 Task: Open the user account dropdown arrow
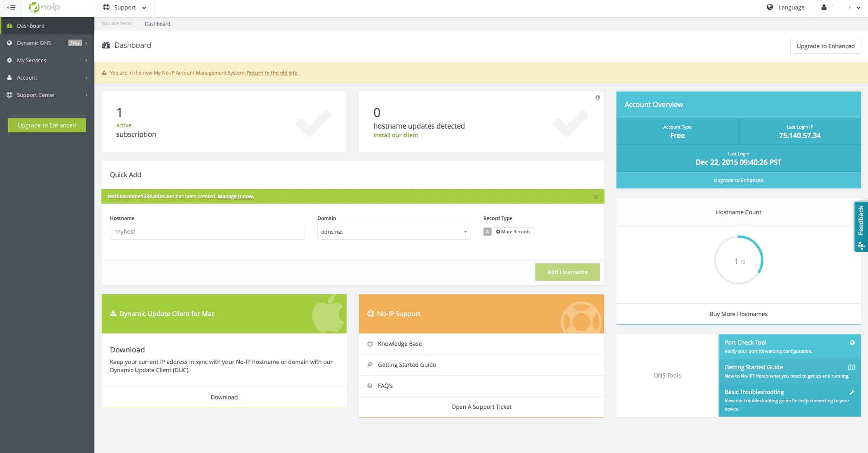859,7
